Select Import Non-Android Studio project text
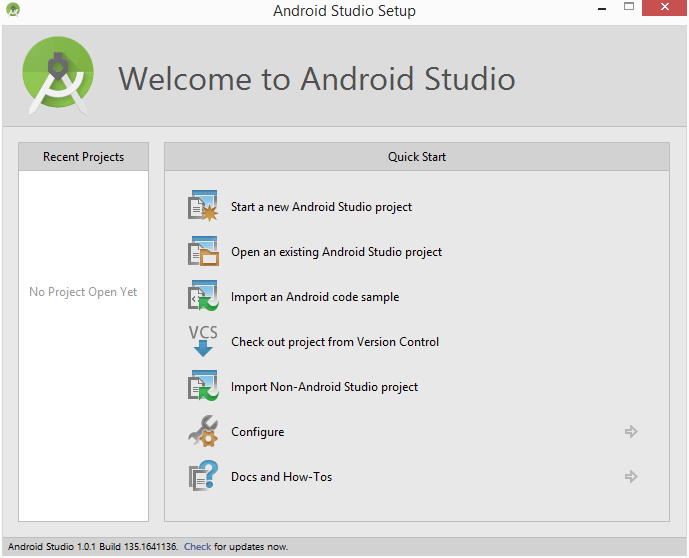Image resolution: width=689 pixels, height=558 pixels. click(324, 387)
